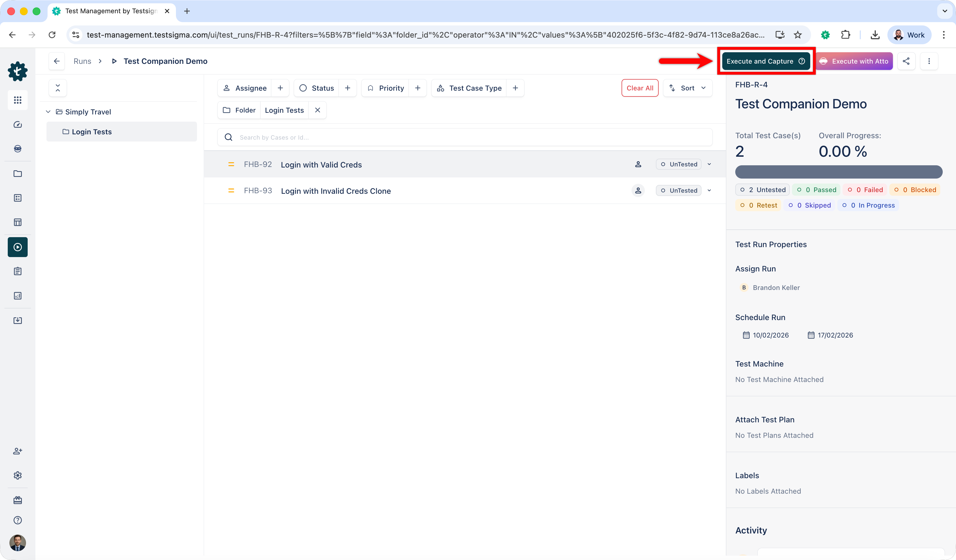This screenshot has width=956, height=560.
Task: Open the Sort dropdown
Action: (x=687, y=88)
